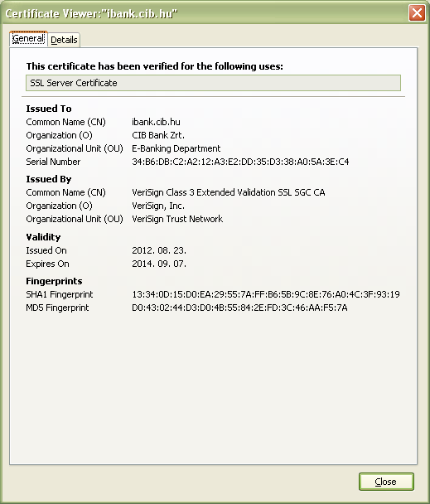Click the SHA1 Fingerprint hex value

(266, 294)
